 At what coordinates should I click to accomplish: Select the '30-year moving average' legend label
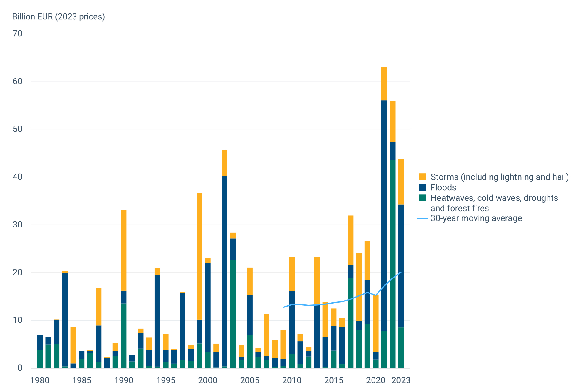click(476, 218)
